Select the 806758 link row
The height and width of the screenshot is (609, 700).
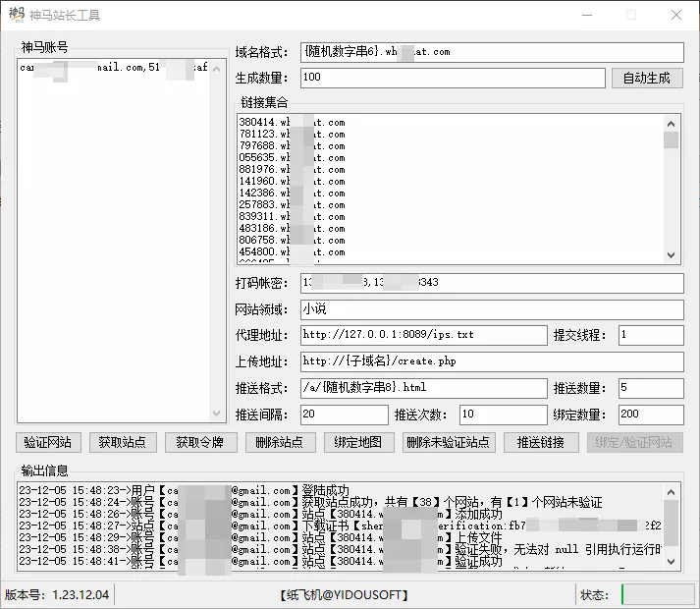[292, 240]
